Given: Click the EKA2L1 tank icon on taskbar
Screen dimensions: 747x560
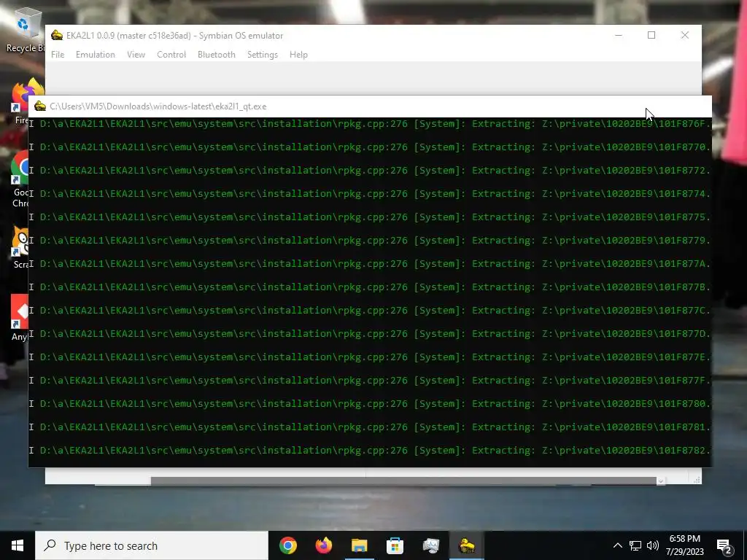Looking at the screenshot, I should (x=466, y=545).
